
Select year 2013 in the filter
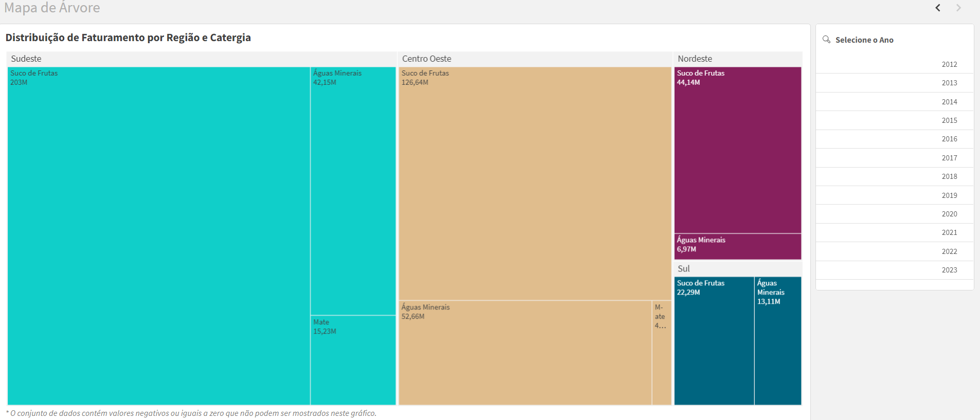click(895, 83)
